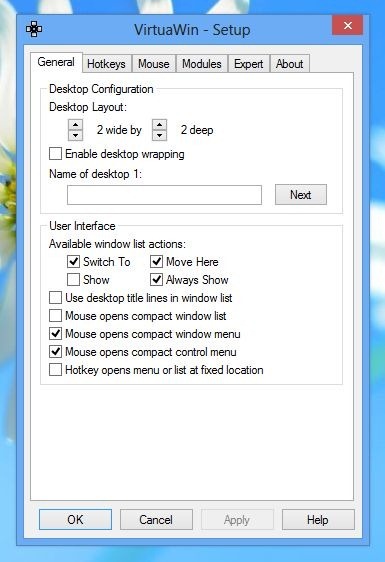Disable Mouse opens compact control menu
This screenshot has width=385, height=562.
tap(56, 352)
